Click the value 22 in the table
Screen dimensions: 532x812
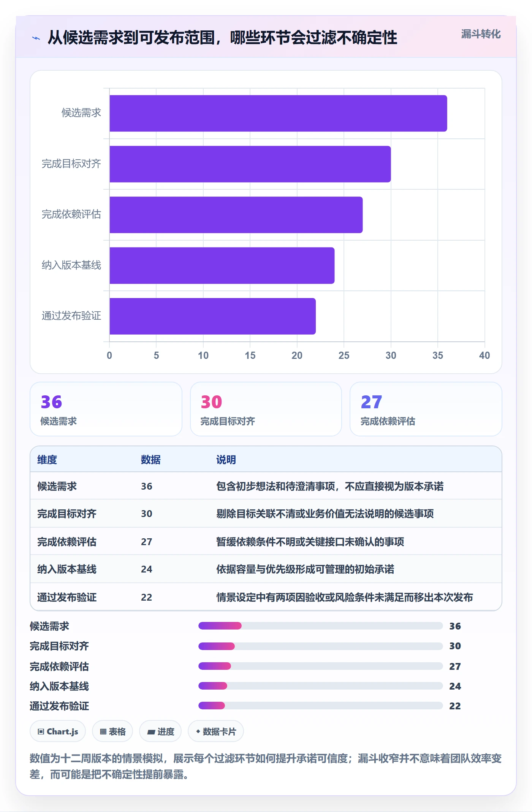pos(147,597)
